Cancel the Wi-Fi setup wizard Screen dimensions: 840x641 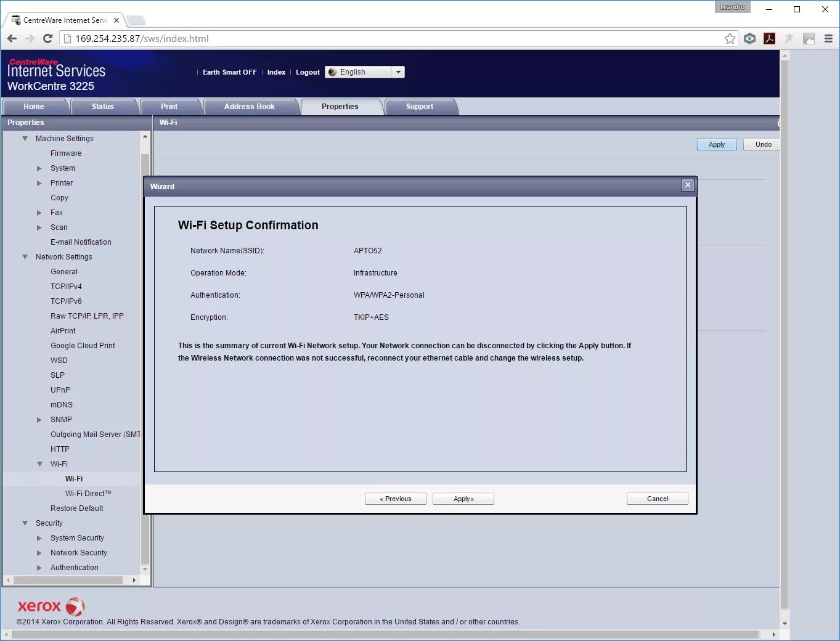658,499
